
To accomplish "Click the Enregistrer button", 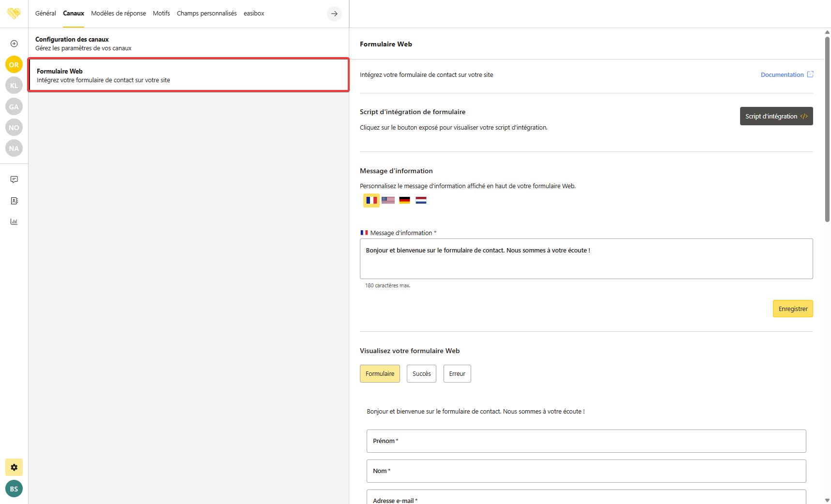I will [x=792, y=309].
